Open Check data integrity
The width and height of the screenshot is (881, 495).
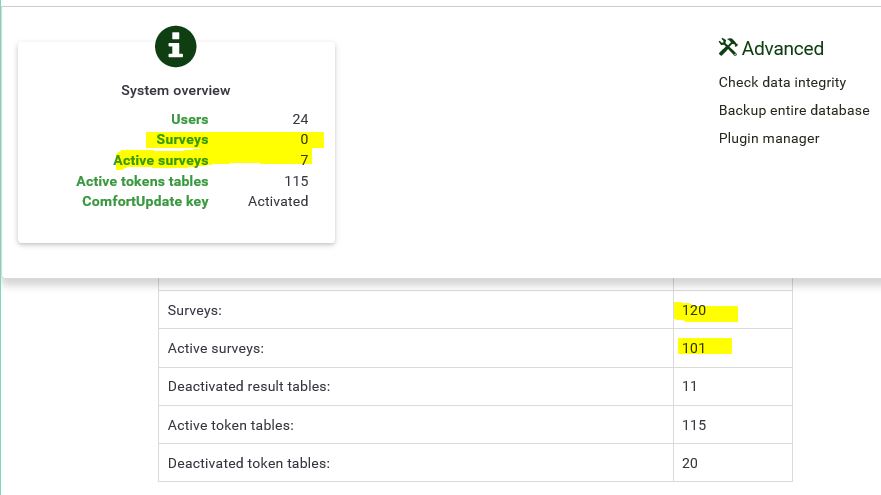782,82
